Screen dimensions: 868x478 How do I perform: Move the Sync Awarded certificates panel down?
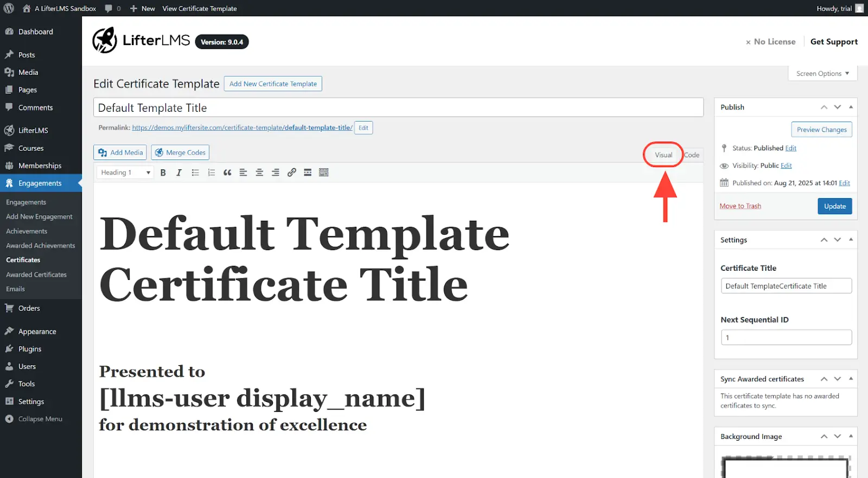coord(837,379)
